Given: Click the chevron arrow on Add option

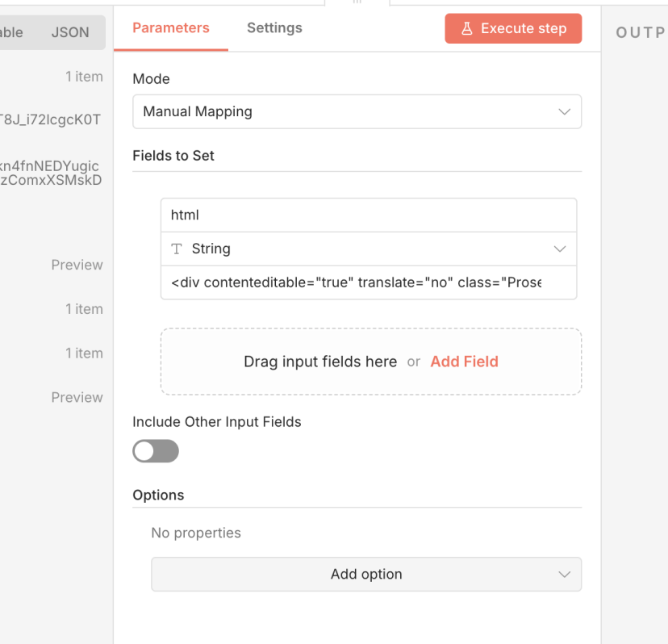Looking at the screenshot, I should (x=564, y=575).
